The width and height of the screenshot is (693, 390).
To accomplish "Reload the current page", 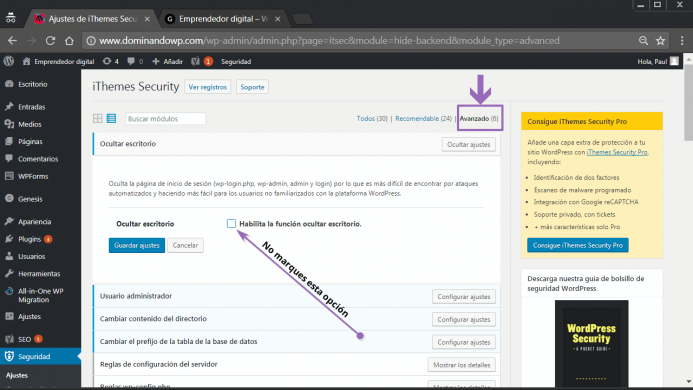I will tap(50, 41).
